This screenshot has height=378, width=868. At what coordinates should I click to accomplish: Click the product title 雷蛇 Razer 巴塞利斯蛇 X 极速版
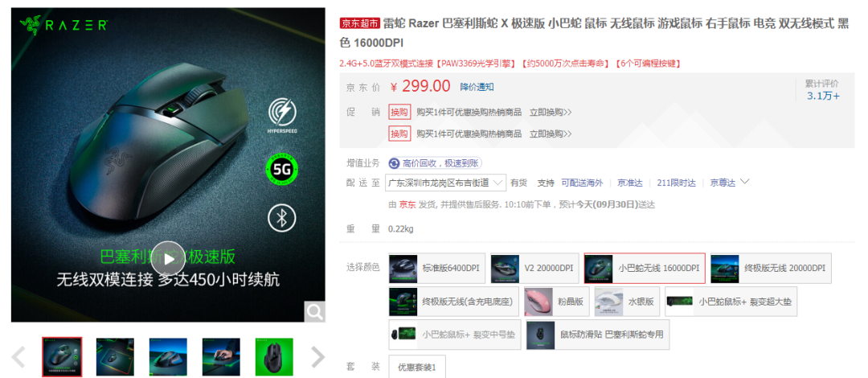click(x=464, y=23)
